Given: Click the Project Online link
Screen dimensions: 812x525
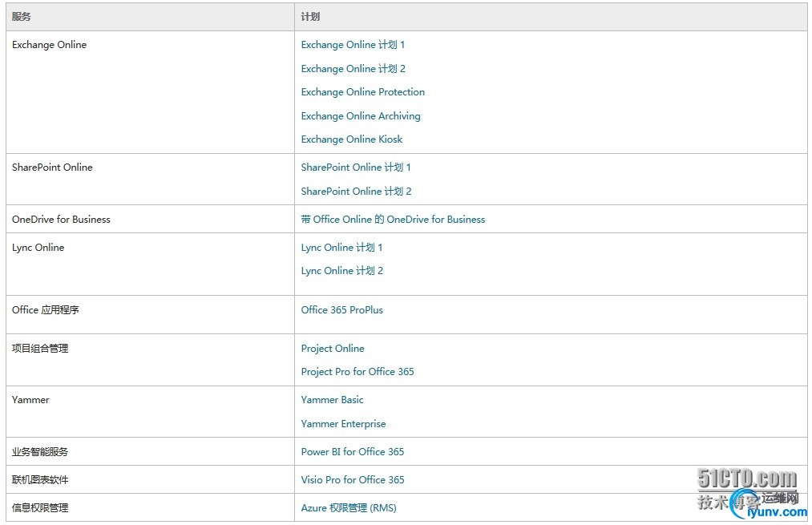Looking at the screenshot, I should click(332, 349).
